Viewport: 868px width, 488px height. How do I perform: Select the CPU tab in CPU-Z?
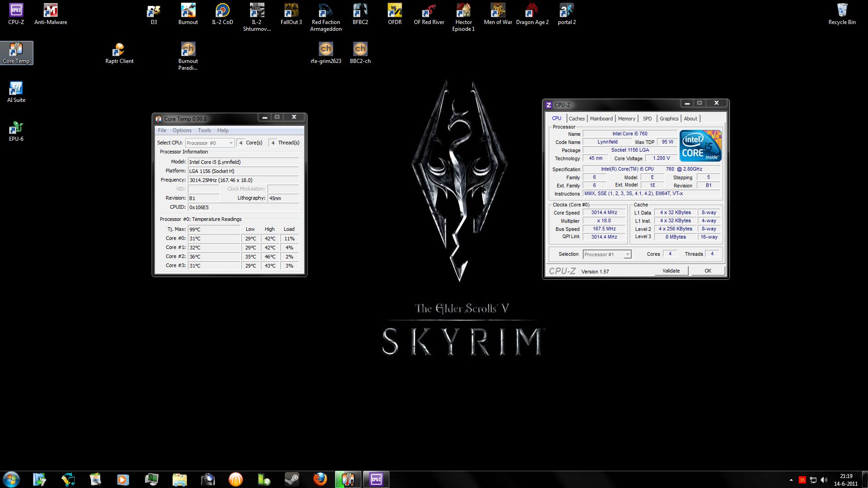(x=556, y=118)
